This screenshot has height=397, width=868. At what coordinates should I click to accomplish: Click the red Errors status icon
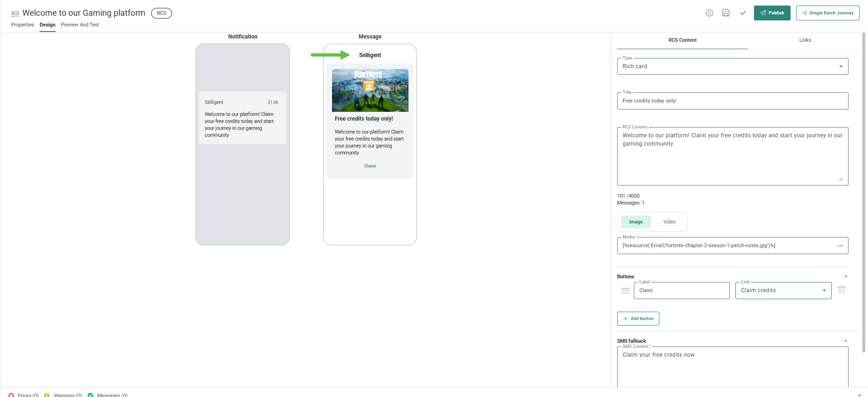tap(11, 395)
